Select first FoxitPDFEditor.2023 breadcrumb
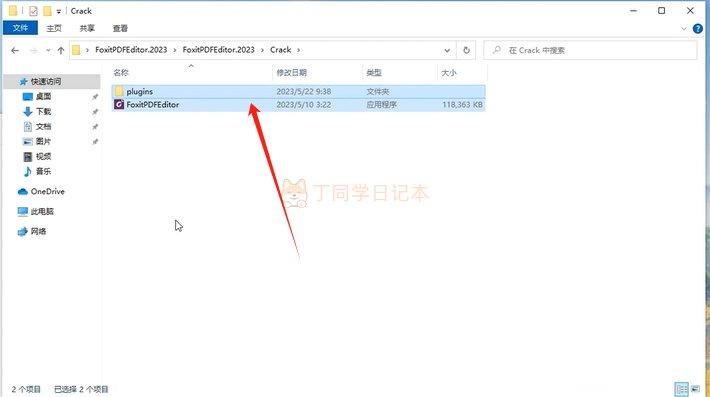This screenshot has width=710, height=397. 131,50
